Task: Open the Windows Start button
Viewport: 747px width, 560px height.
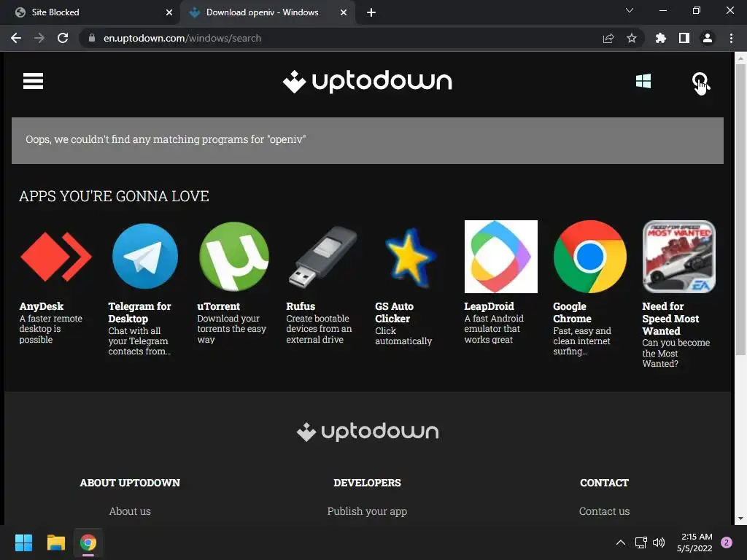Action: pos(23,542)
